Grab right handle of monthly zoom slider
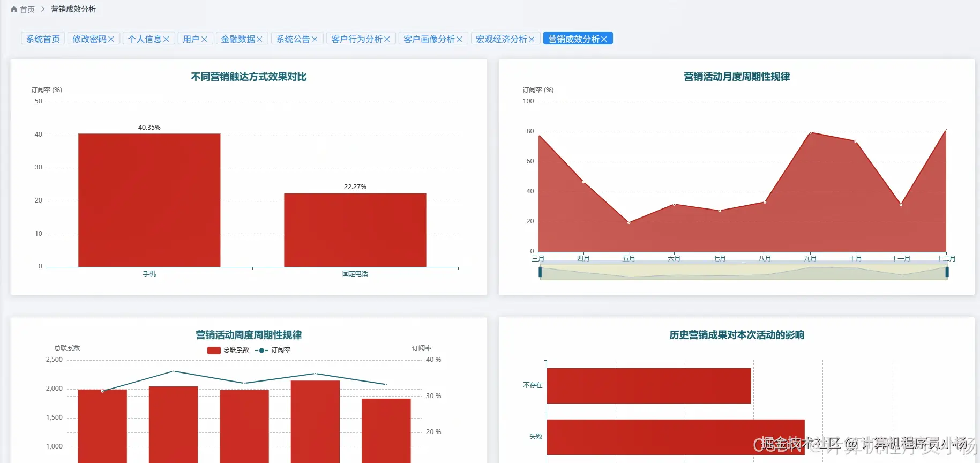The height and width of the screenshot is (463, 980). point(947,272)
